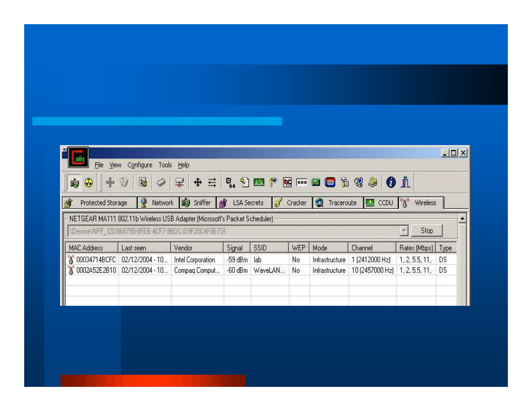The width and height of the screenshot is (532, 411).
Task: Click the Cain application logo icon
Action: pyautogui.click(x=78, y=158)
